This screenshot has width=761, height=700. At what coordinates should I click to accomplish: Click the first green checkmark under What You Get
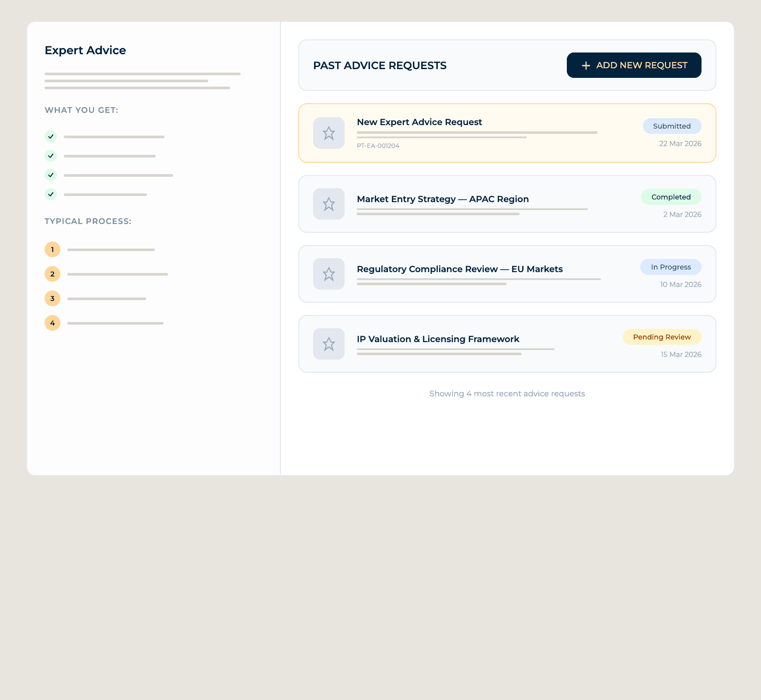pyautogui.click(x=51, y=136)
